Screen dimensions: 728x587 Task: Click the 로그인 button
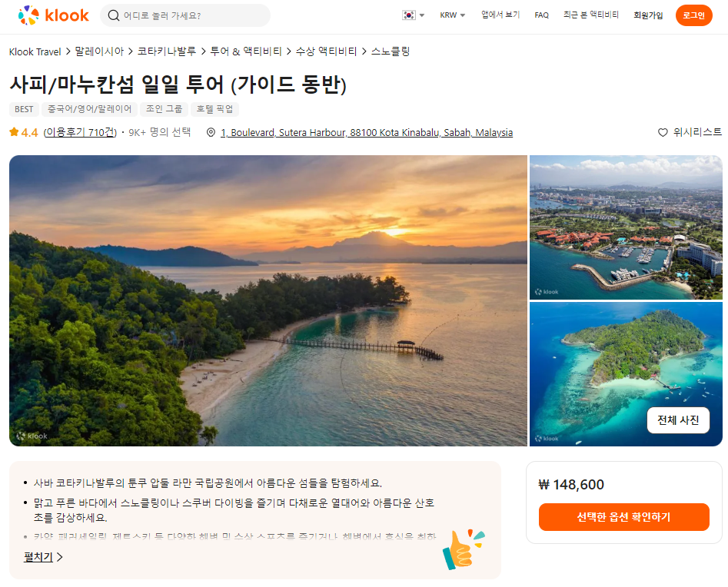click(x=693, y=15)
